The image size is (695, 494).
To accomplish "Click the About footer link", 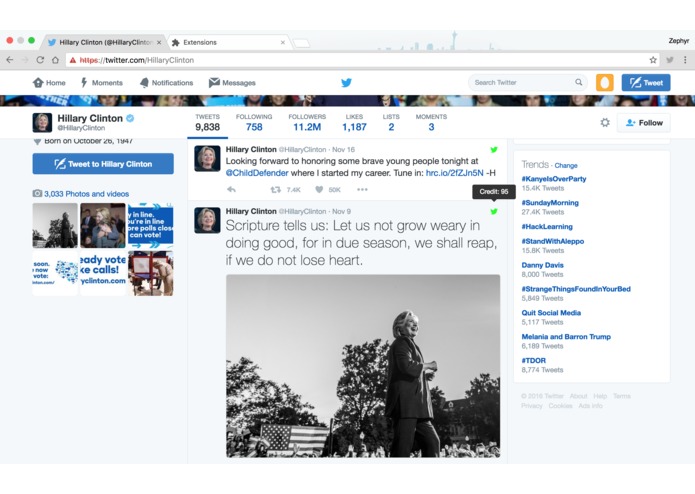I will point(578,396).
